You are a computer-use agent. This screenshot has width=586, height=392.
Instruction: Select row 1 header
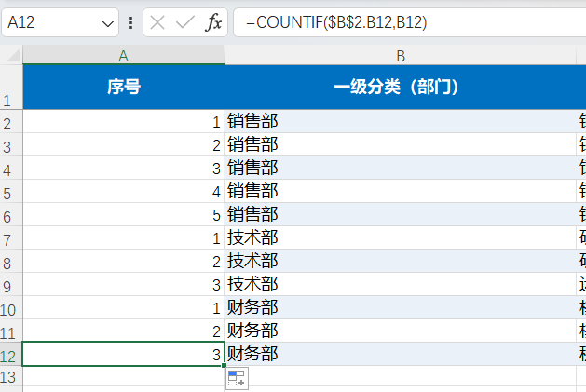point(11,88)
